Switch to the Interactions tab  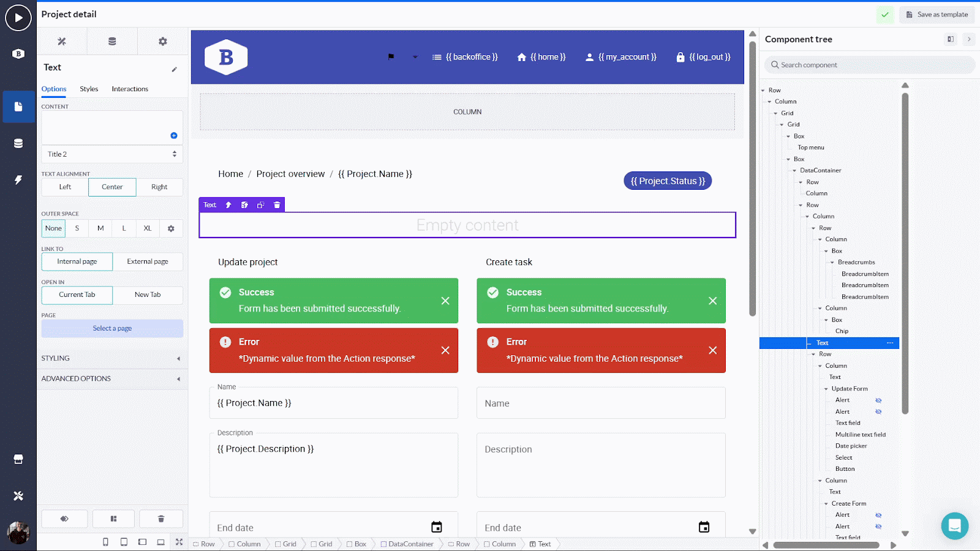[130, 89]
